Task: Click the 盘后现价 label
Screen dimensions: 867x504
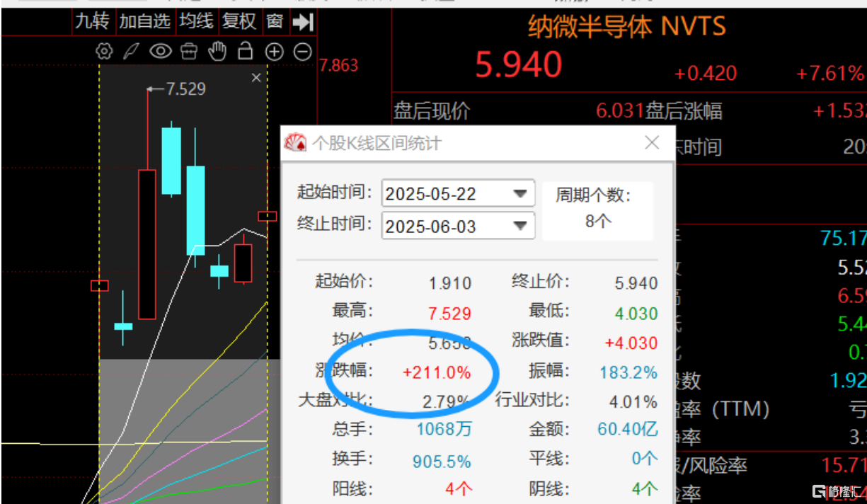Action: tap(432, 110)
